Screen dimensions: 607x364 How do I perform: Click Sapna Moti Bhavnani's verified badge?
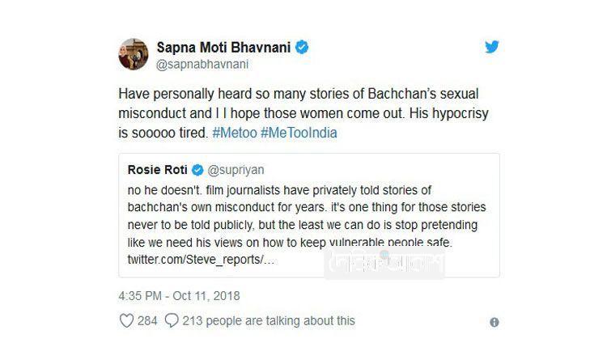point(302,48)
